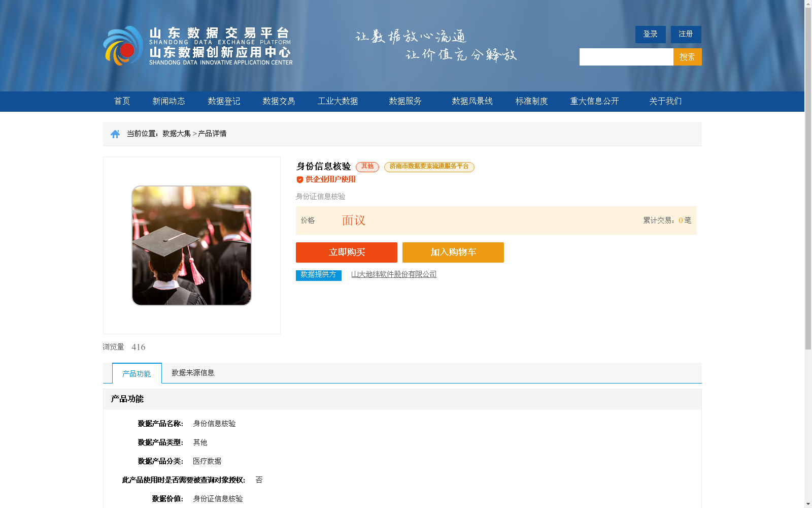The image size is (812, 508).
Task: Click the 数据价值 value 身份证信息核验
Action: coord(218,499)
